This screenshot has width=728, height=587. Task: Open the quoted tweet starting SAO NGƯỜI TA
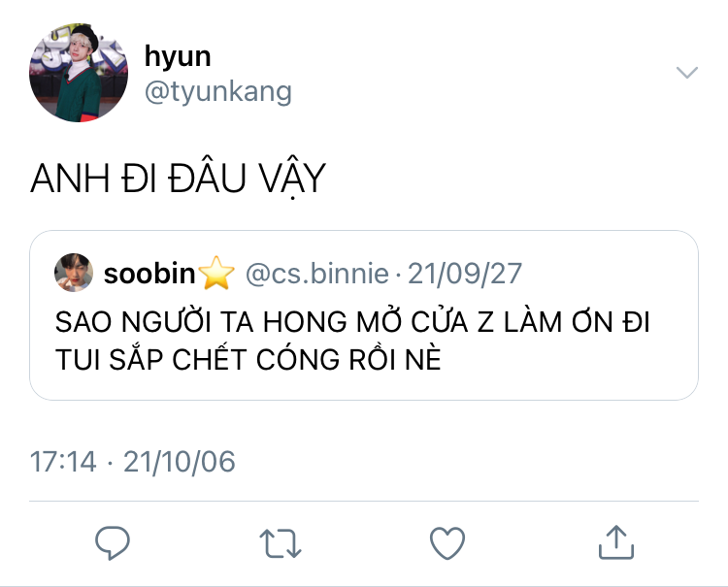click(364, 315)
